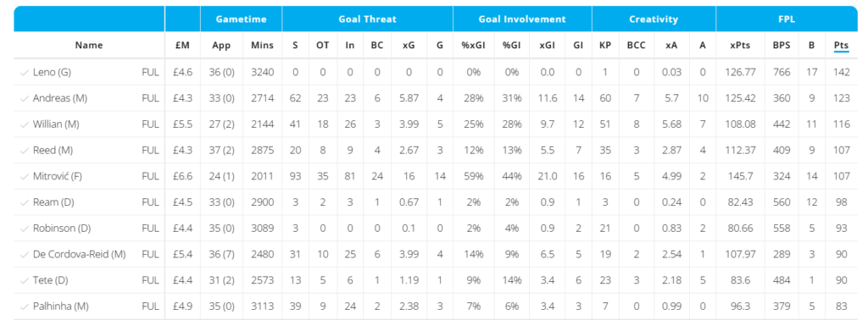Select the checkmark icon for Andreas (M)
This screenshot has height=320, width=868.
coord(25,98)
